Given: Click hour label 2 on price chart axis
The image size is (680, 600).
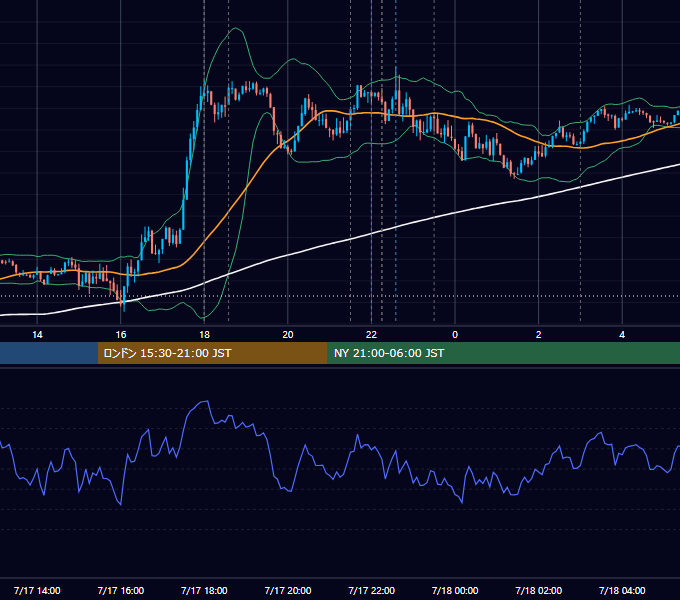Looking at the screenshot, I should point(539,335).
